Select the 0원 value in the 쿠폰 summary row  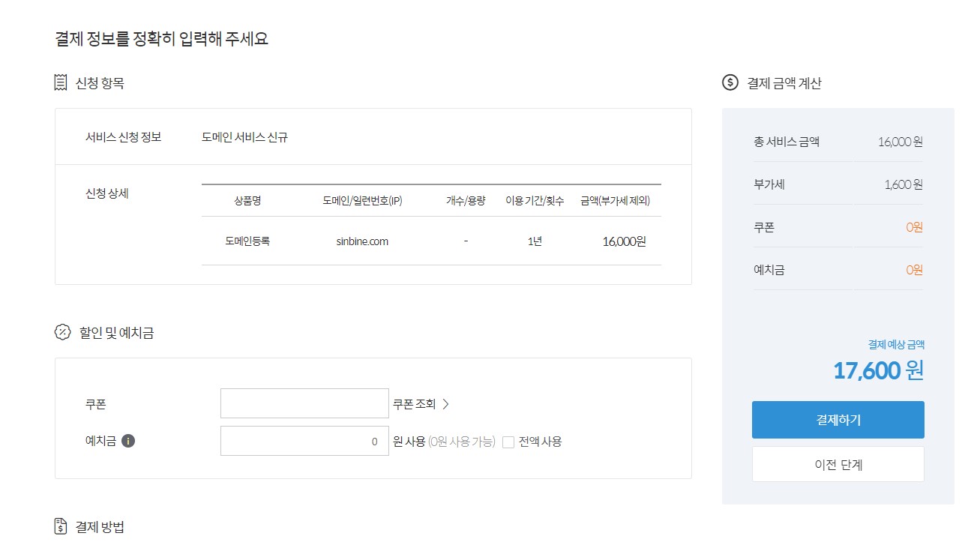click(x=915, y=227)
